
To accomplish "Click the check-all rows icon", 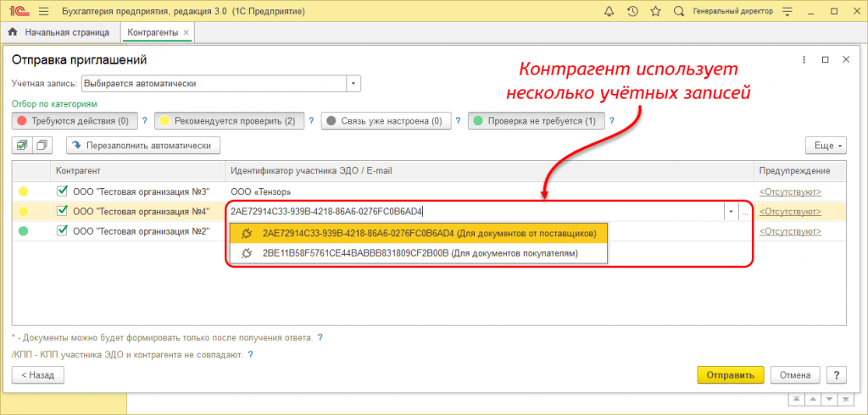I will [x=22, y=145].
